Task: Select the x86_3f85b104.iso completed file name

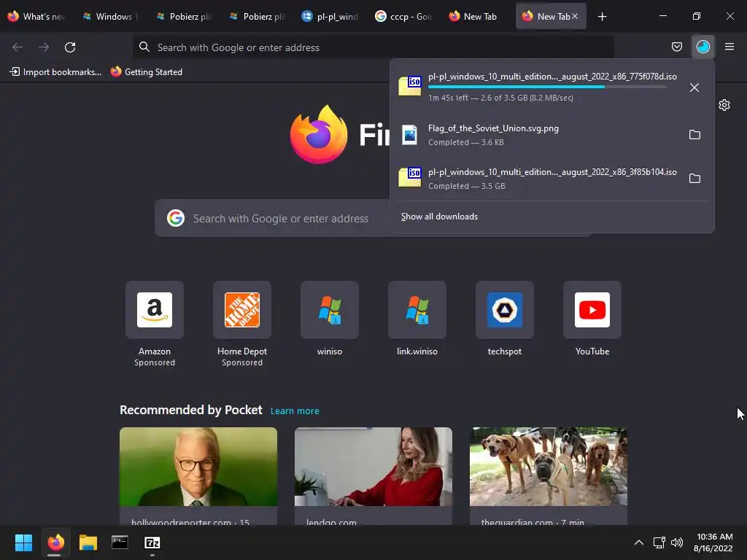Action: (x=552, y=172)
